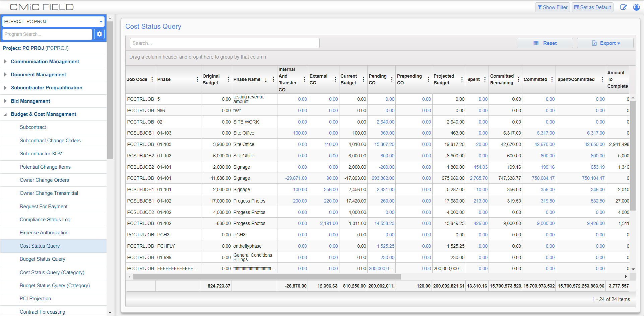
Task: Open Potential Change Items
Action: (45, 167)
